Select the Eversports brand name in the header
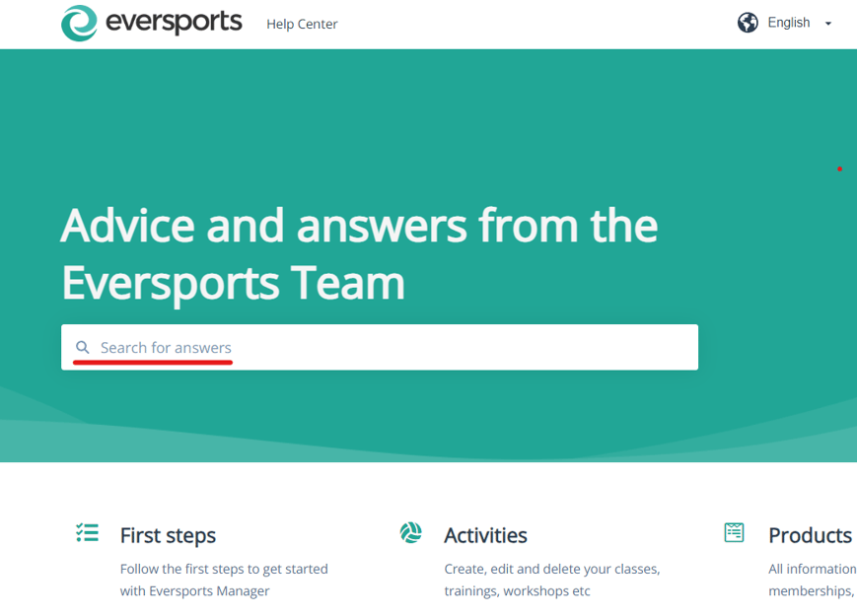Viewport: 857px width, 616px height. [x=173, y=23]
